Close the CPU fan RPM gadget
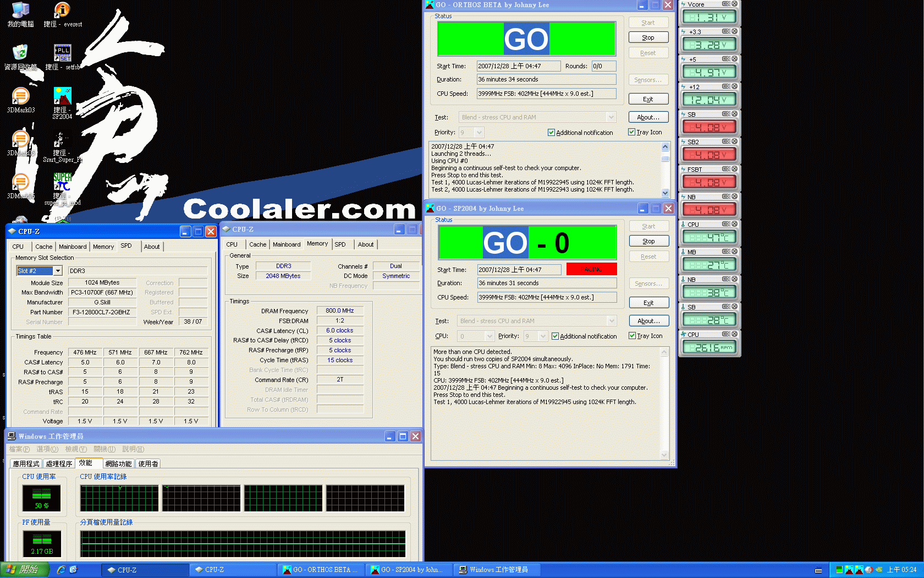This screenshot has width=924, height=578. pyautogui.click(x=734, y=334)
